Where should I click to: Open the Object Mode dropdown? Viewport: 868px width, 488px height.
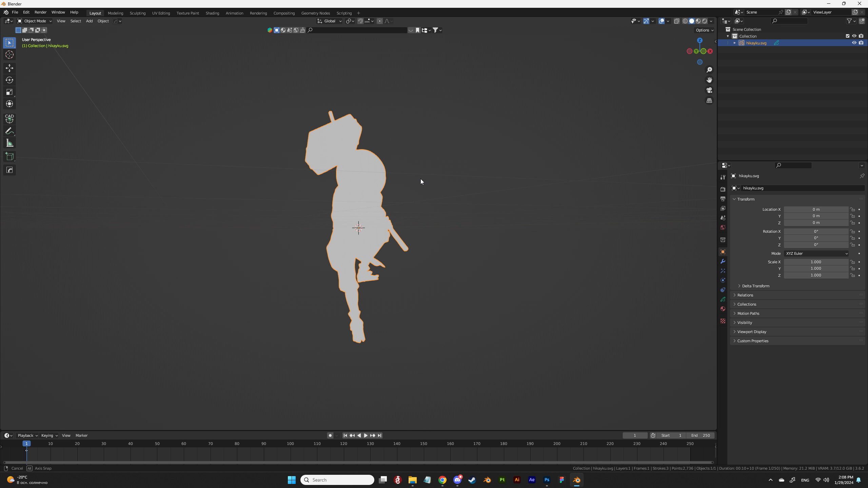tap(35, 21)
